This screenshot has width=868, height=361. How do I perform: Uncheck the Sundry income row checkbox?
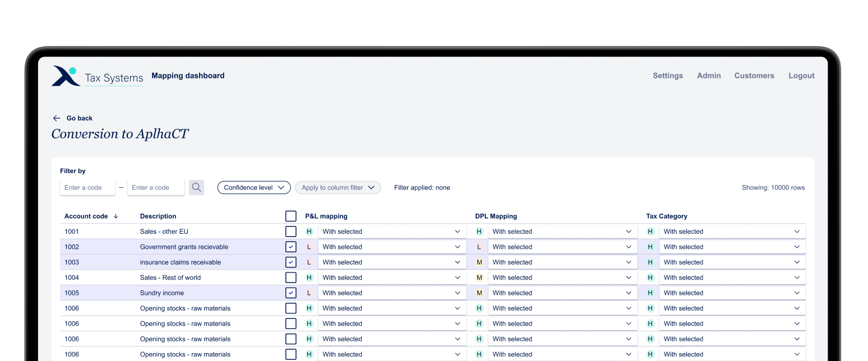(290, 293)
